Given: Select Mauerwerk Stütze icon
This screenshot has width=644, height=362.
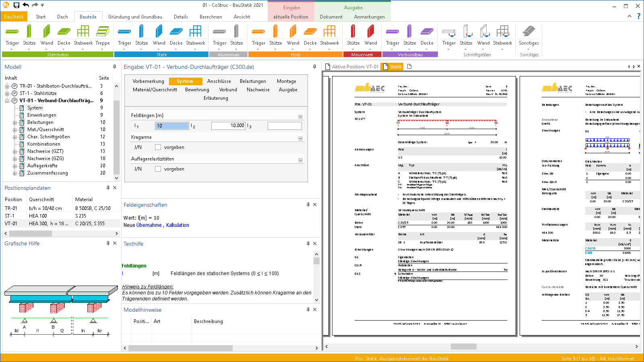Looking at the screenshot, I should pos(353,32).
